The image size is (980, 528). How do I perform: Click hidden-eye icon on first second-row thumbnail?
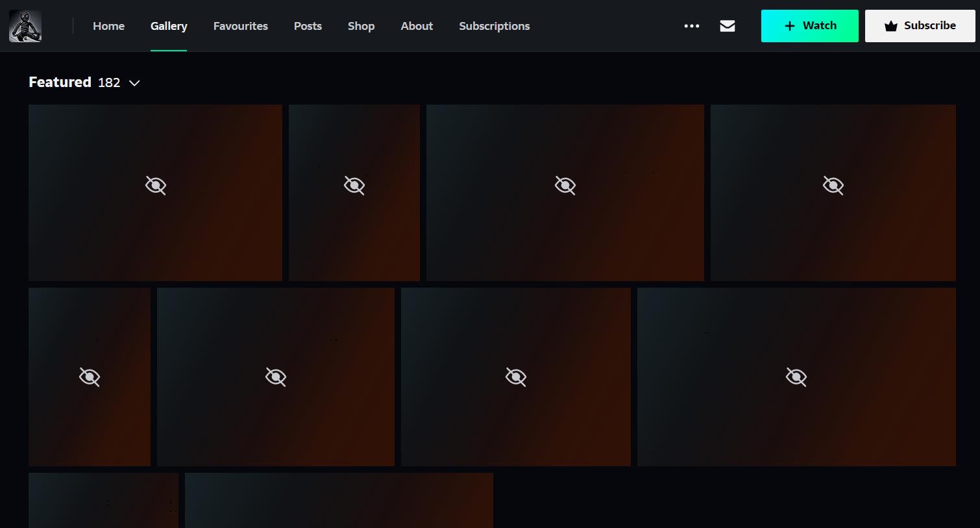pos(90,377)
